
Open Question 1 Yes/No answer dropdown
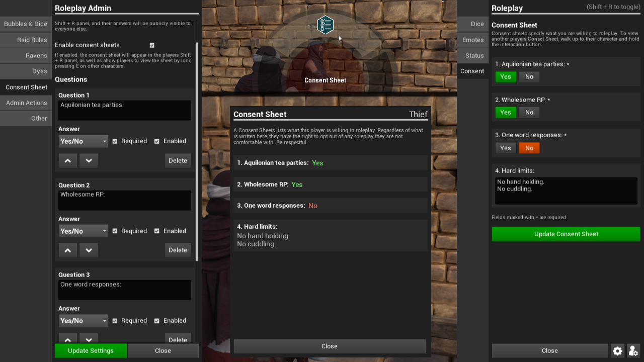click(84, 141)
